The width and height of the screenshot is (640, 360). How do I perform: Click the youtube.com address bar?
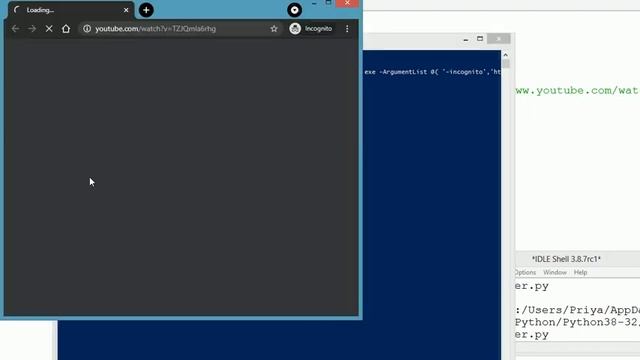180,29
